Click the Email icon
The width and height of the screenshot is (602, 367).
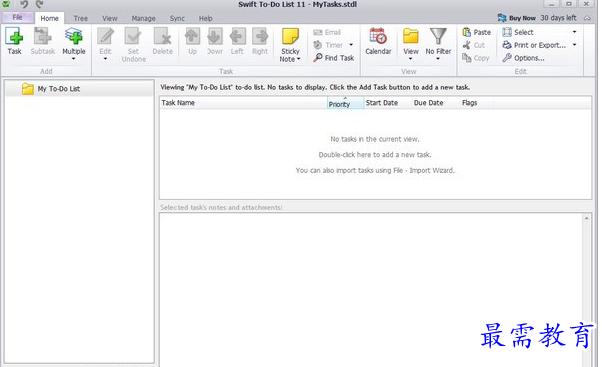coord(318,33)
